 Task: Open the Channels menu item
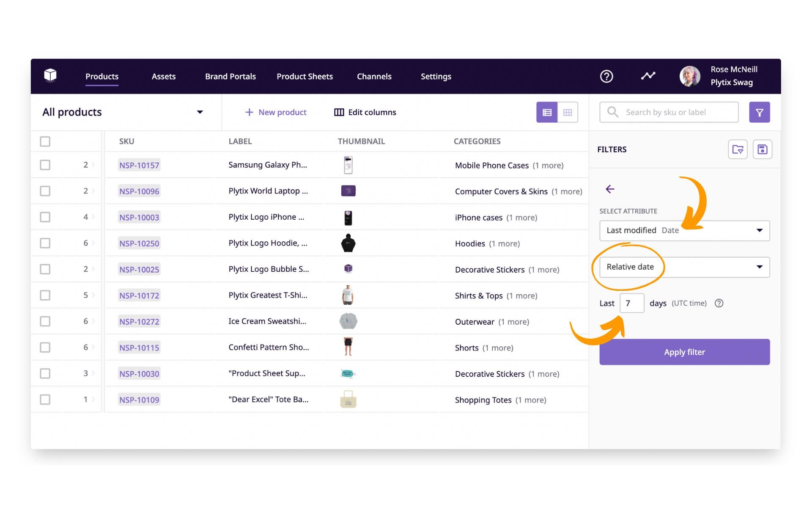374,77
